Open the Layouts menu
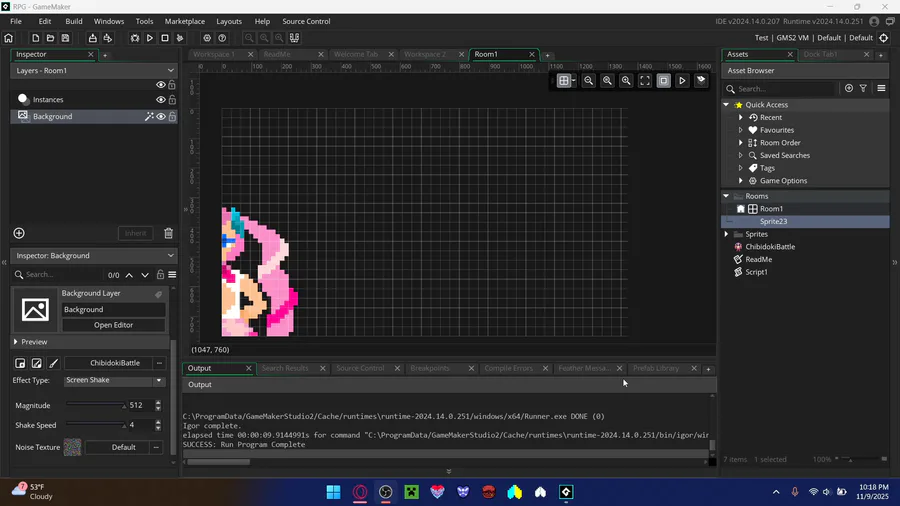Image resolution: width=900 pixels, height=506 pixels. [x=229, y=21]
